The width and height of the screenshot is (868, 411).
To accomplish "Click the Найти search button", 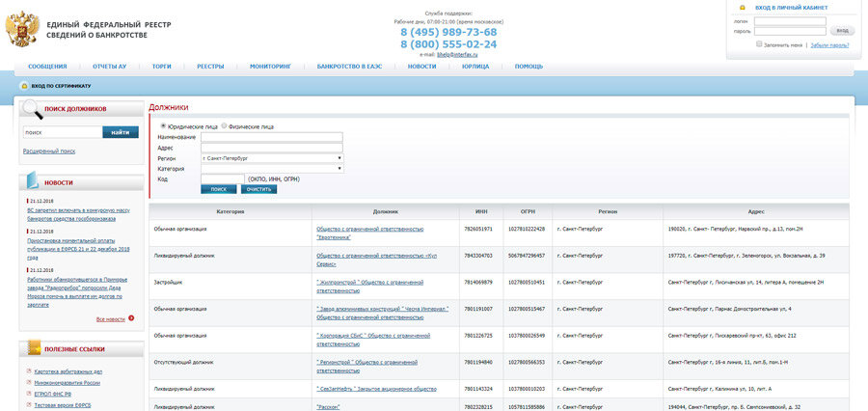I will point(121,132).
